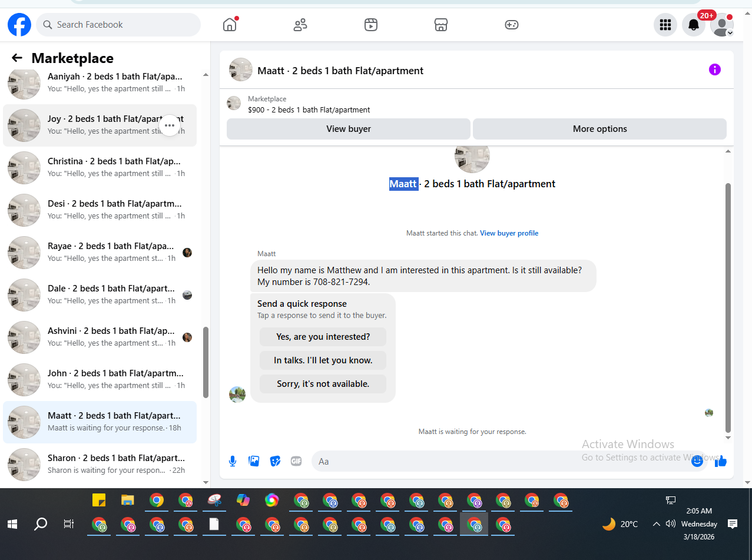This screenshot has width=752, height=560.
Task: Open More options for this listing
Action: click(x=599, y=129)
